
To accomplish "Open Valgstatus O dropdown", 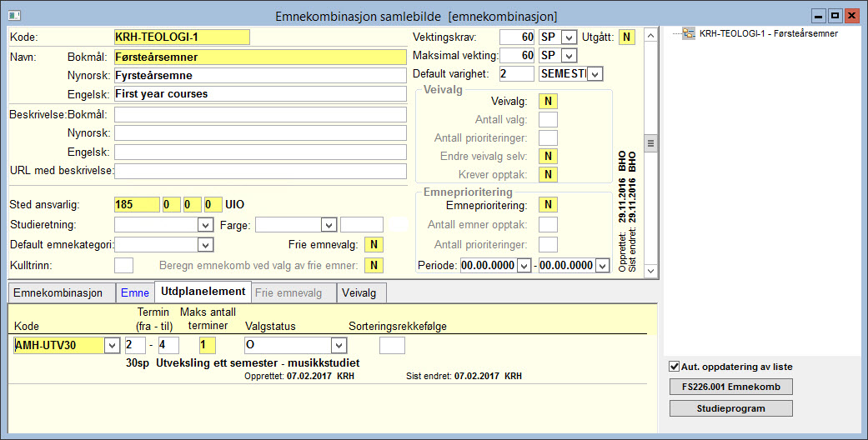I will point(339,345).
